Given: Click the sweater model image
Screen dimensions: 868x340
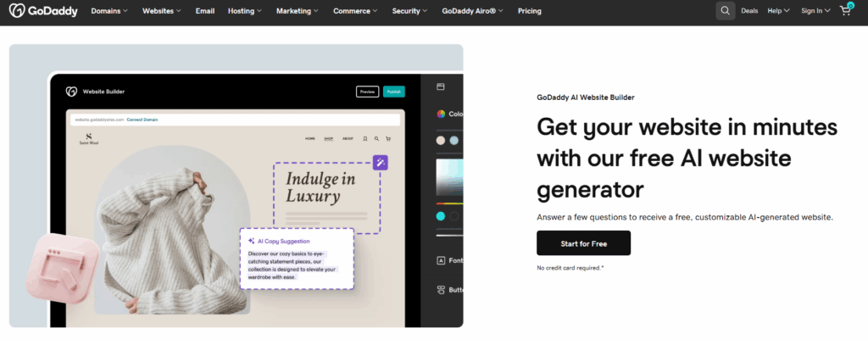Looking at the screenshot, I should point(172,231).
